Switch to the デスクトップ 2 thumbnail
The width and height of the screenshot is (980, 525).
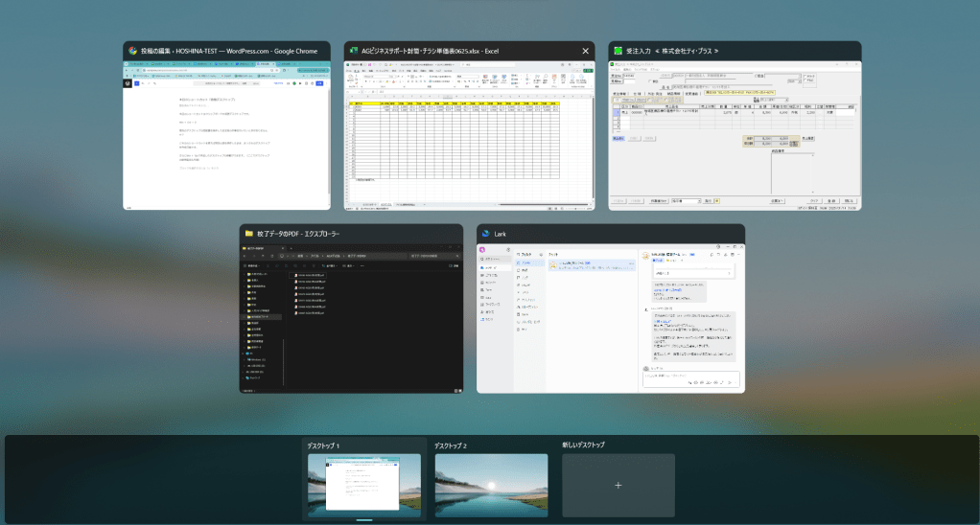[491, 486]
